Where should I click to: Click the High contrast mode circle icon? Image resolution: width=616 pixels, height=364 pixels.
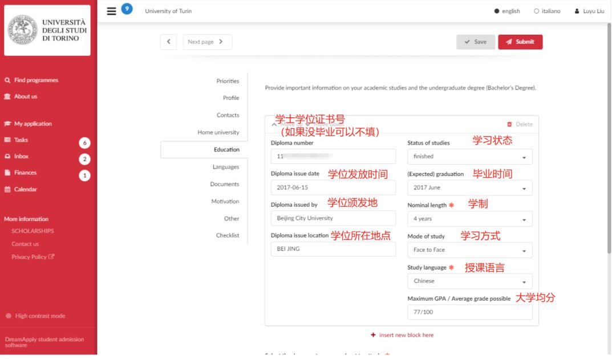(8, 316)
